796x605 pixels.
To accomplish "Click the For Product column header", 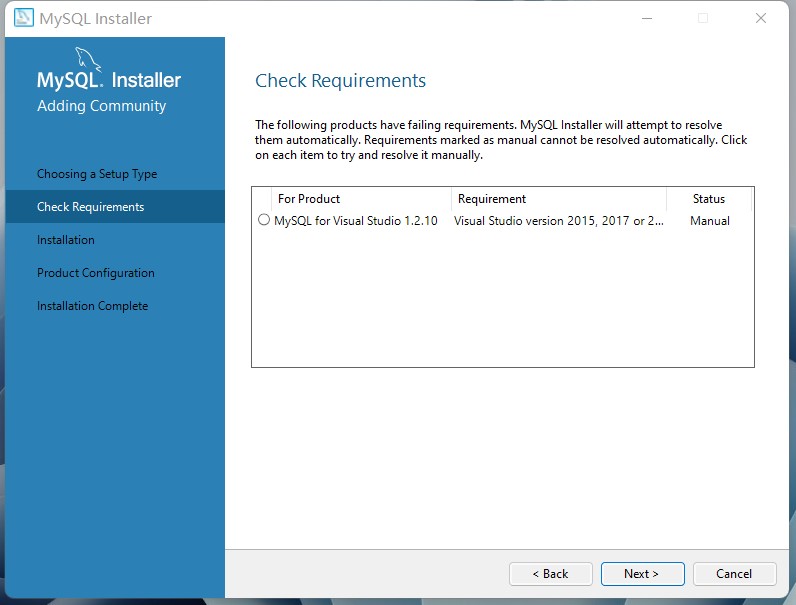I will click(x=361, y=198).
